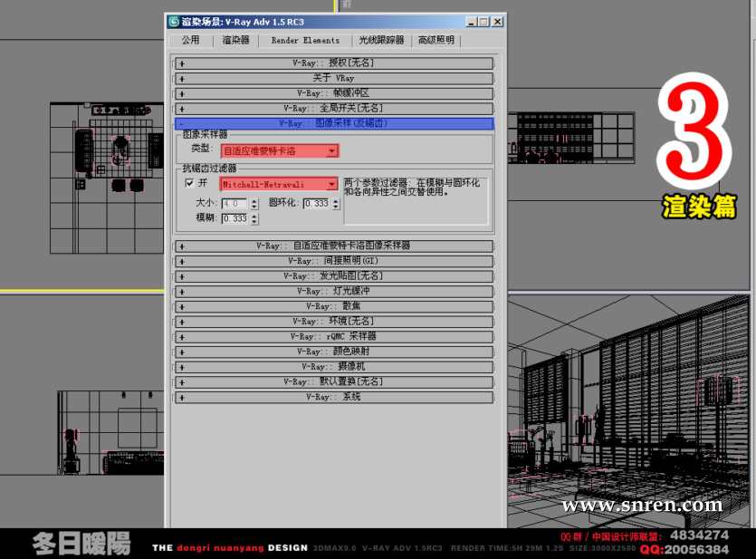Expand the V-Ray 授权[无名] rollout

pyautogui.click(x=334, y=63)
